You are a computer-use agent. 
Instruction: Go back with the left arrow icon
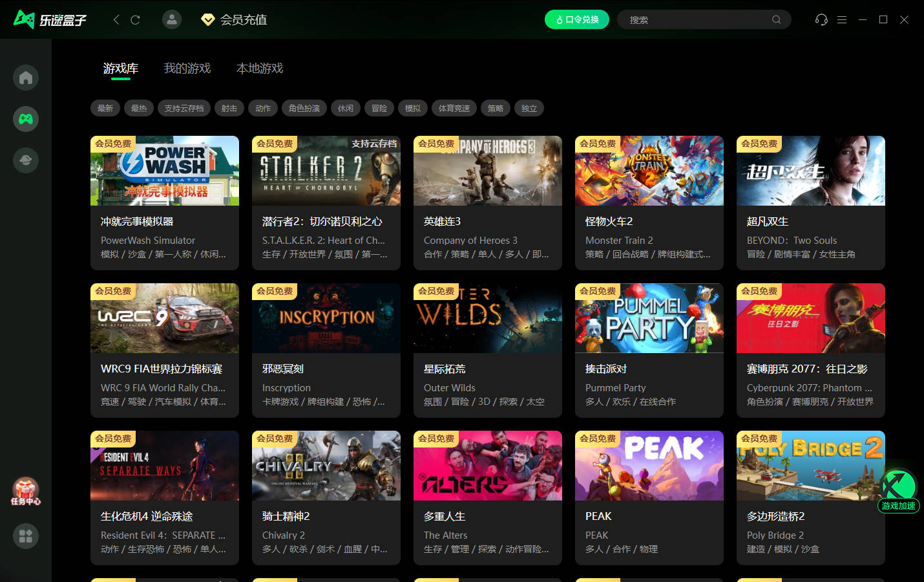coord(116,19)
